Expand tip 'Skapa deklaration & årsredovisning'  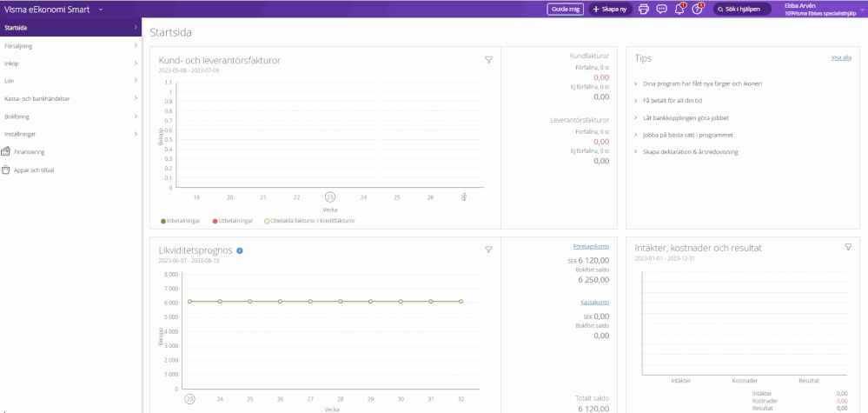pos(635,151)
